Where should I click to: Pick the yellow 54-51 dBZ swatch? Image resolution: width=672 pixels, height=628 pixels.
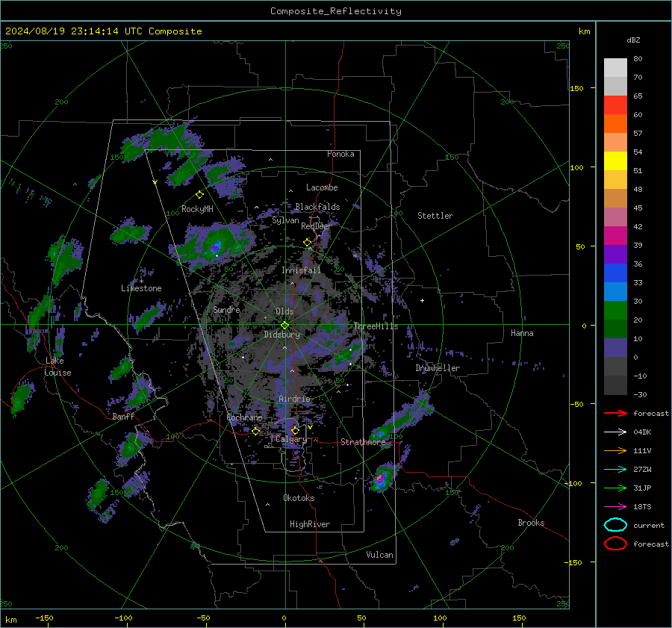(615, 161)
